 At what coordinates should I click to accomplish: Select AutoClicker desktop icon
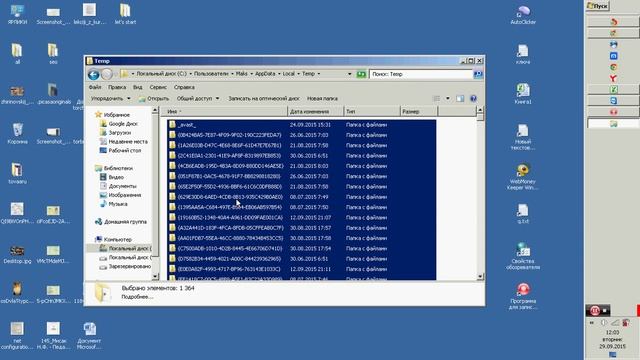pyautogui.click(x=523, y=15)
